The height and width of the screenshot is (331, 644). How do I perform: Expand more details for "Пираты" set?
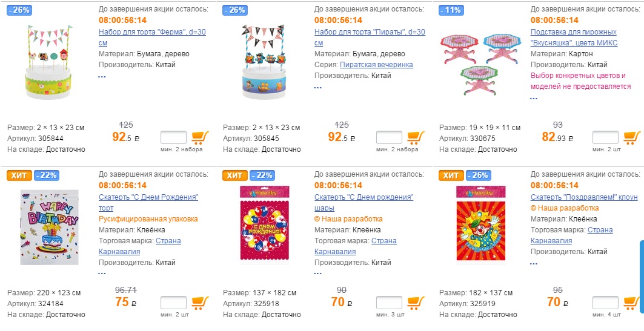pos(317,88)
